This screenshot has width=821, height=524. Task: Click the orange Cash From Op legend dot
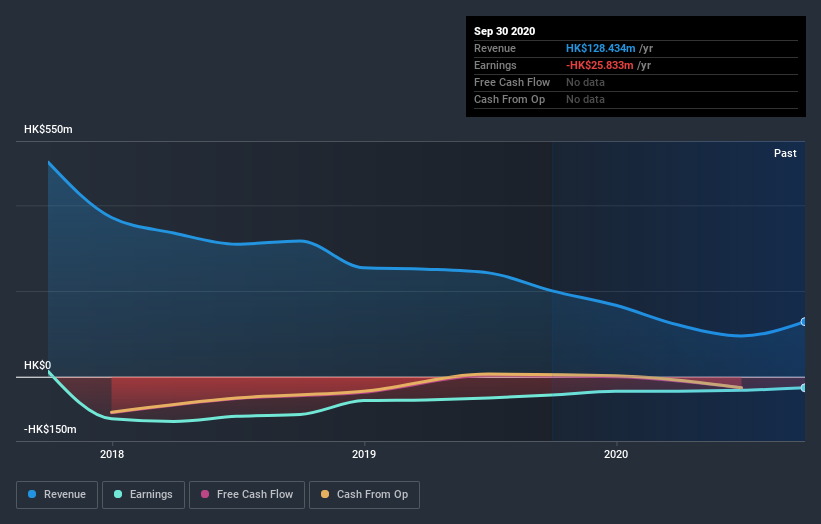pyautogui.click(x=325, y=494)
